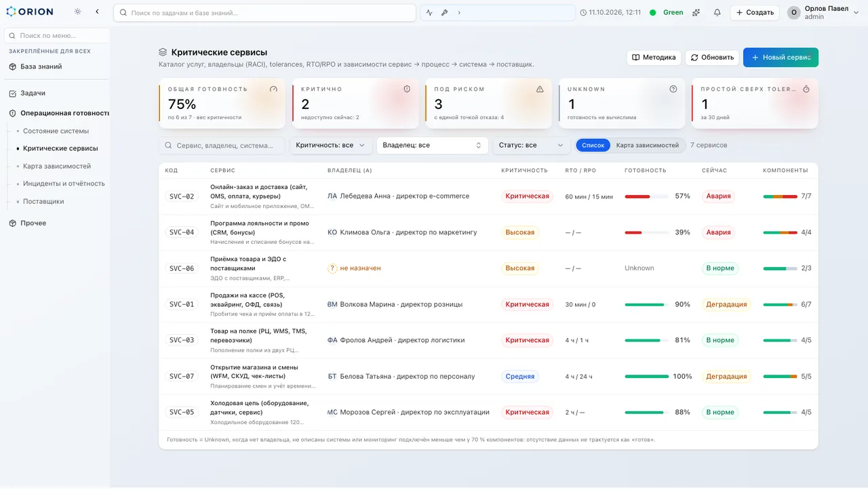
Task: Click components bar of SVC-07 row
Action: (780, 377)
